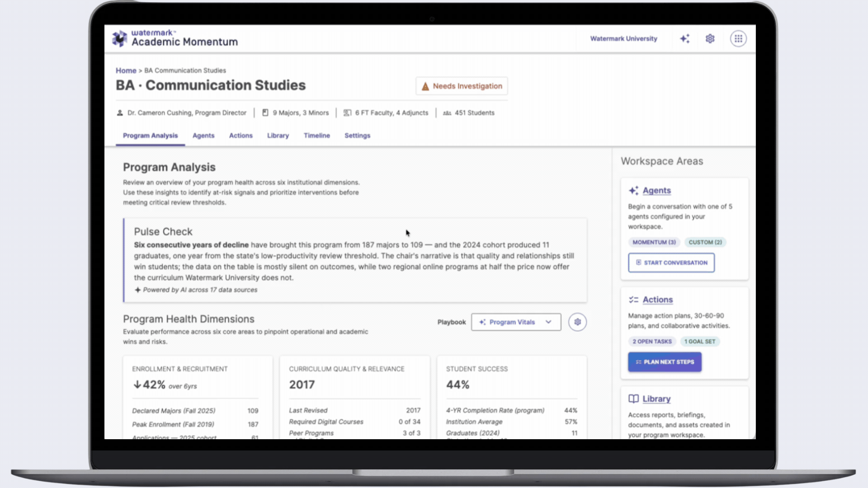Screen dimensions: 868x488
Task: Click the Needs Investigation warning triangle icon
Action: (425, 86)
